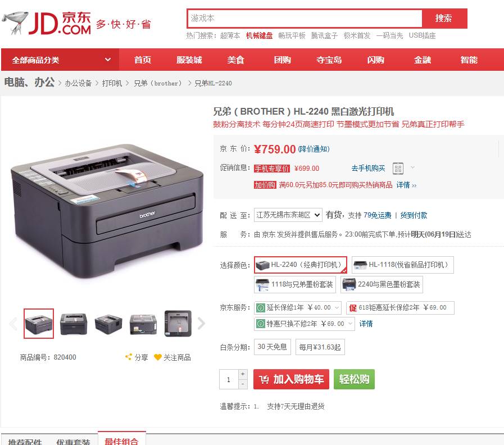The image size is (504, 445).
Task: Click the heart icon to follow product
Action: pyautogui.click(x=157, y=357)
